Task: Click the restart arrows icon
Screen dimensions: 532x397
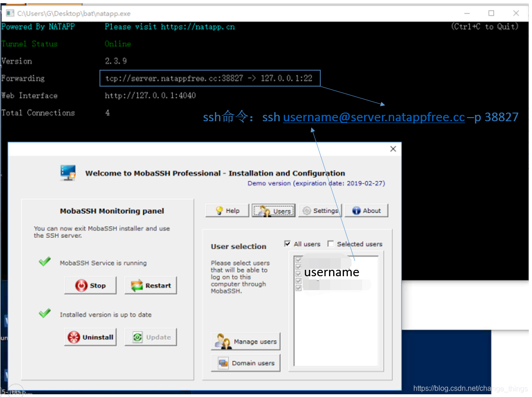Action: click(137, 285)
